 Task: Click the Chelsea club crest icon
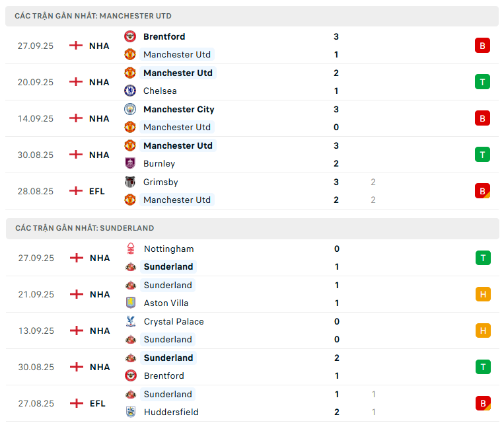click(130, 91)
